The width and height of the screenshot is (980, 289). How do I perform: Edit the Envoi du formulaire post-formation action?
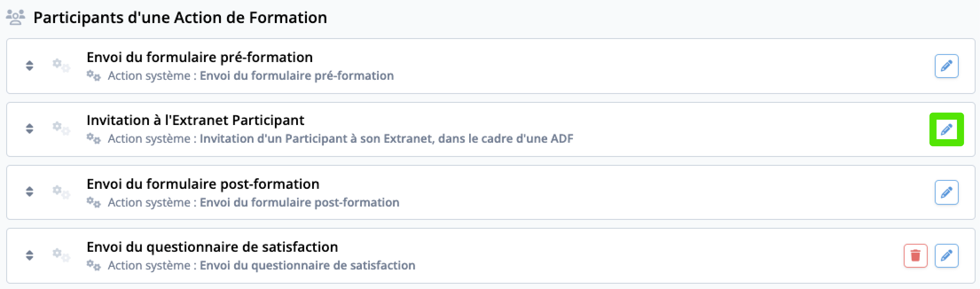(x=946, y=192)
